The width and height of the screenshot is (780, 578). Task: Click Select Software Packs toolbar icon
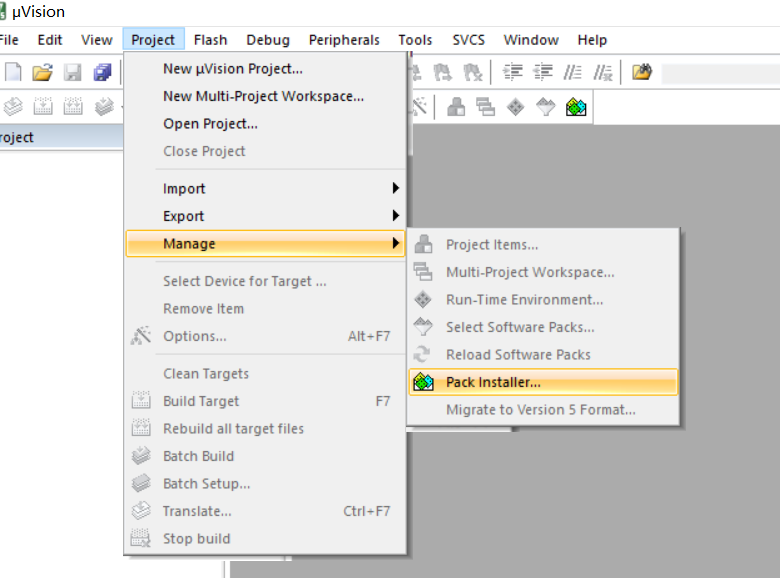coord(546,106)
